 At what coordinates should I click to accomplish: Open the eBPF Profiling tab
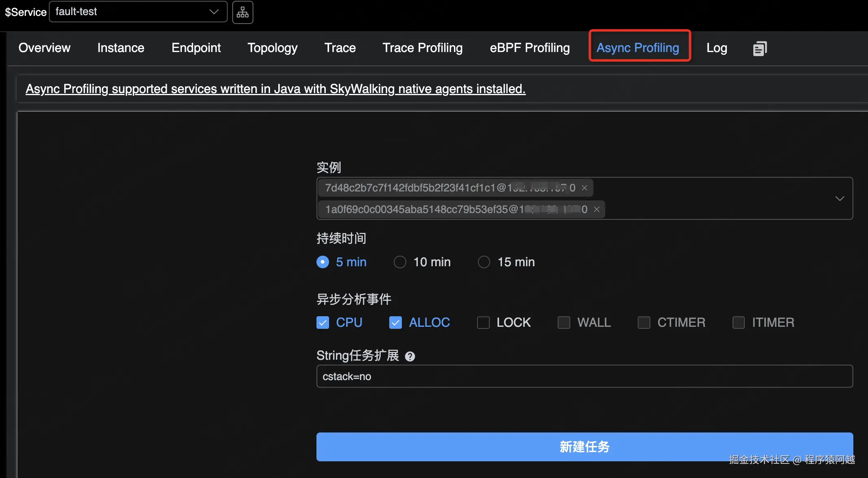point(530,48)
